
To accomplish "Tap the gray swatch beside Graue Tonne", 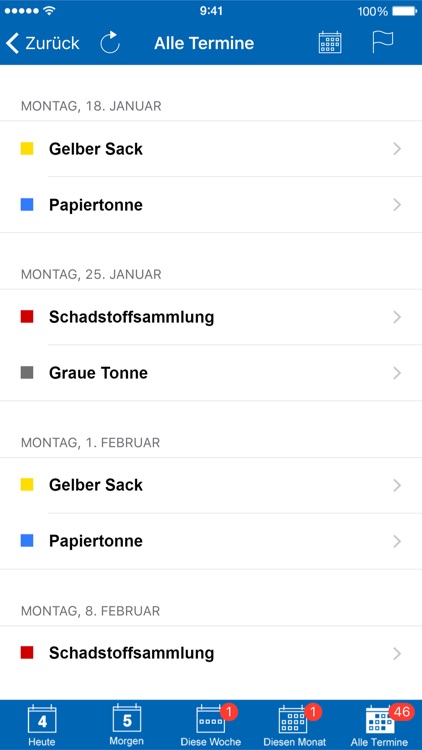I will [27, 373].
